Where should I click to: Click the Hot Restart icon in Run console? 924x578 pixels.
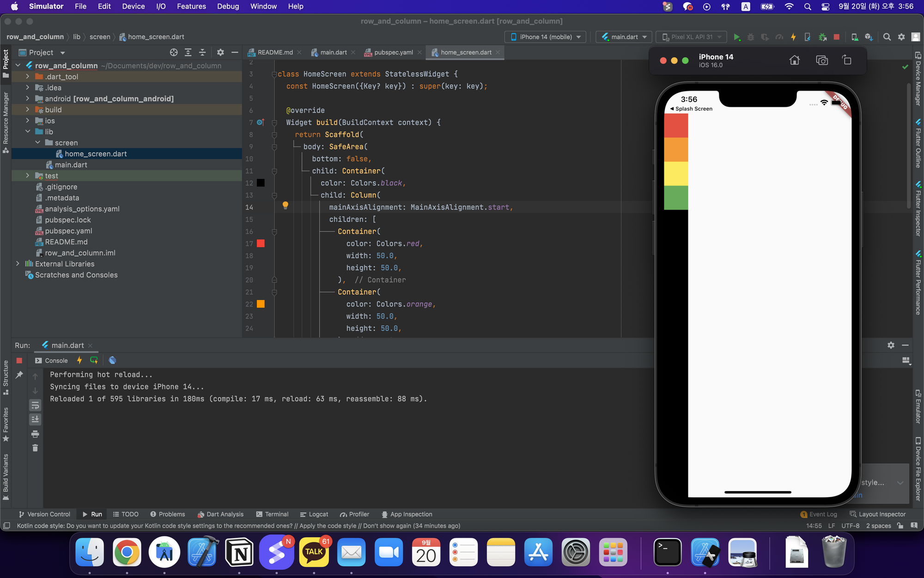(94, 360)
